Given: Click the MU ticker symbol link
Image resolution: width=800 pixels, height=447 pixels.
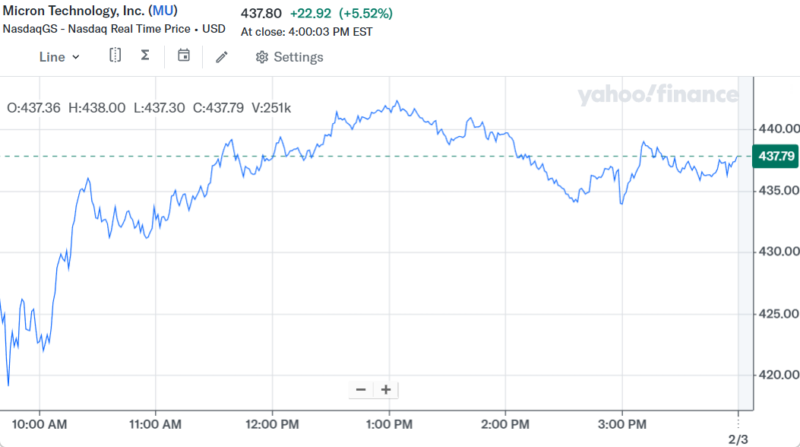Looking at the screenshot, I should tap(164, 12).
